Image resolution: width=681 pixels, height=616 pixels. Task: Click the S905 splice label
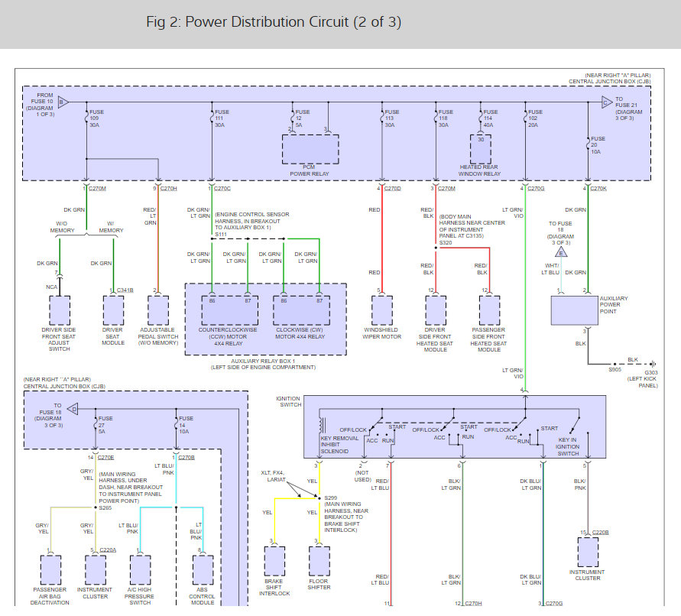[x=615, y=370]
